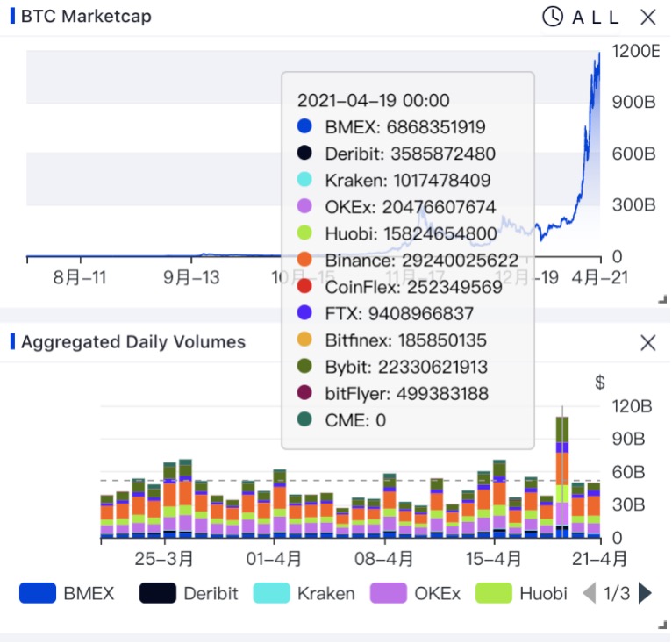Click the $ unit label above volume axis
672x644 pixels.
point(600,382)
